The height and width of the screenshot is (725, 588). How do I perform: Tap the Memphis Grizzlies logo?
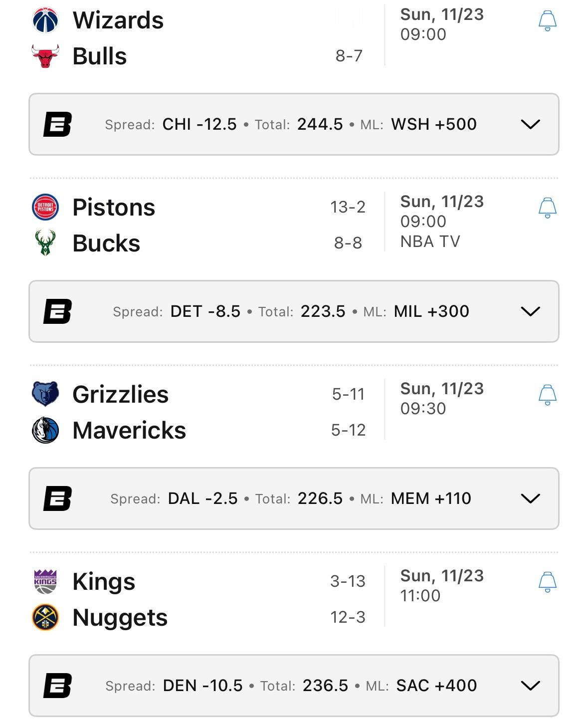(x=45, y=394)
